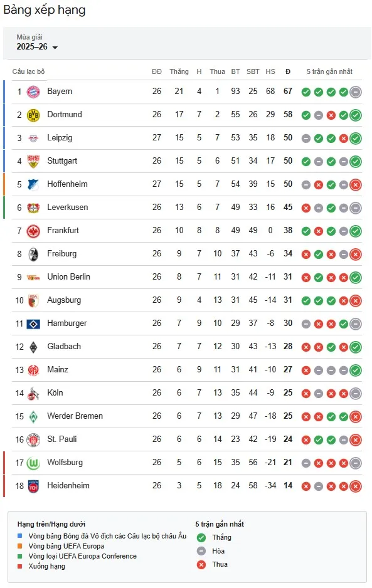Click the 5 trận gần nhất column header
Screen dimensions: 372x588
[331, 71]
